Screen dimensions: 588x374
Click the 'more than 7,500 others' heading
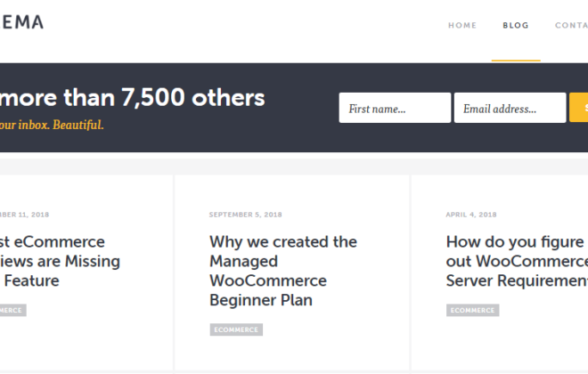point(132,97)
